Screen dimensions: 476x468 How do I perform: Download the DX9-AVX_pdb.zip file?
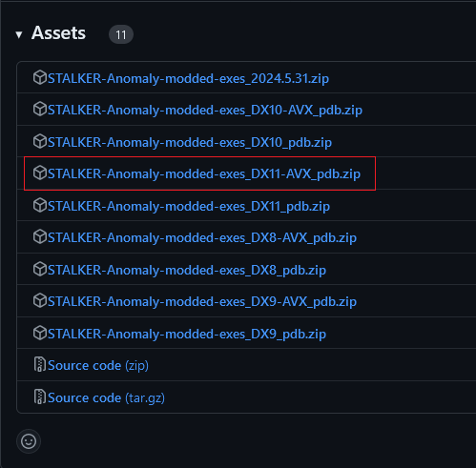click(202, 302)
